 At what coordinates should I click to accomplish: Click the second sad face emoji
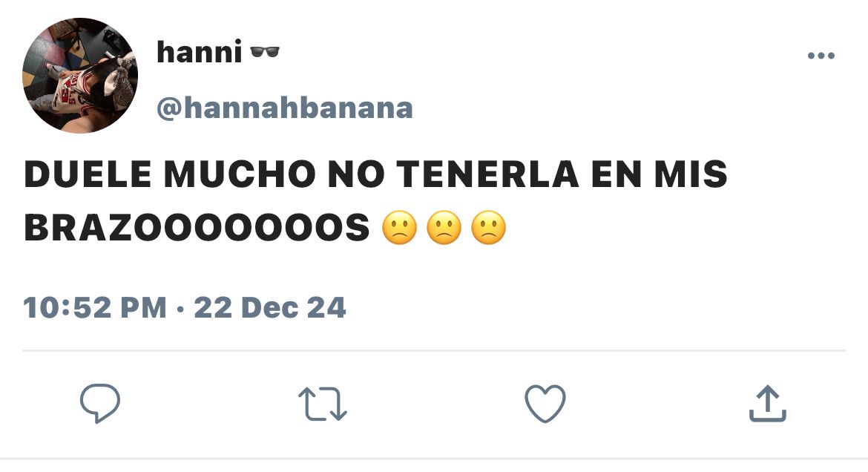[x=444, y=228]
